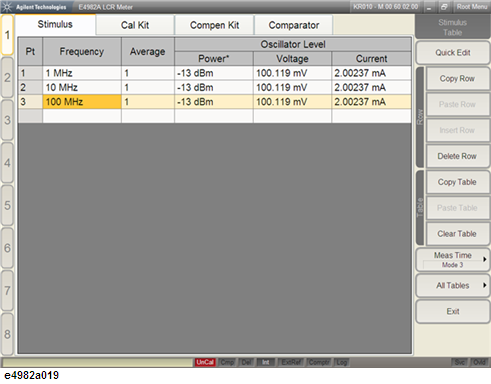Click the Insert Row softkey
The image size is (491, 384).
(x=457, y=130)
